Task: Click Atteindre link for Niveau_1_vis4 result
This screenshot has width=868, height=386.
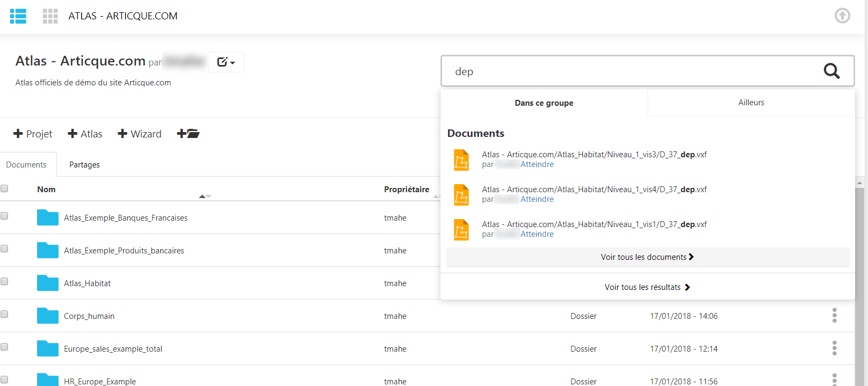Action: [x=537, y=199]
